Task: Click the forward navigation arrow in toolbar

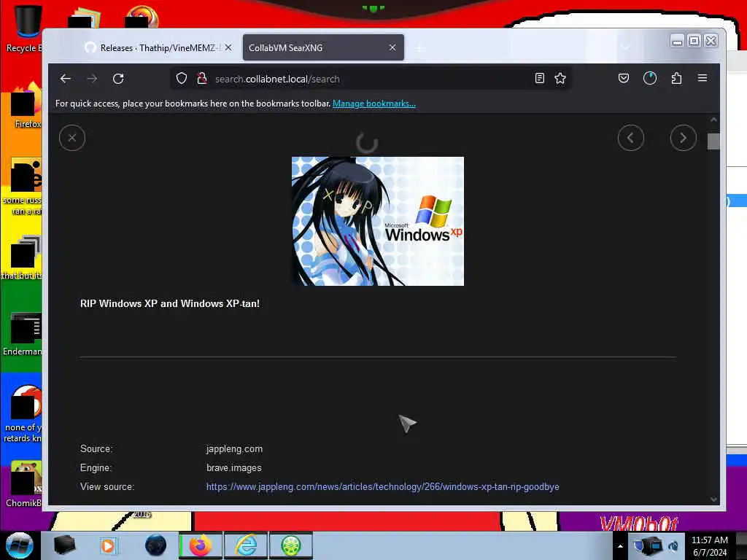Action: pos(92,79)
